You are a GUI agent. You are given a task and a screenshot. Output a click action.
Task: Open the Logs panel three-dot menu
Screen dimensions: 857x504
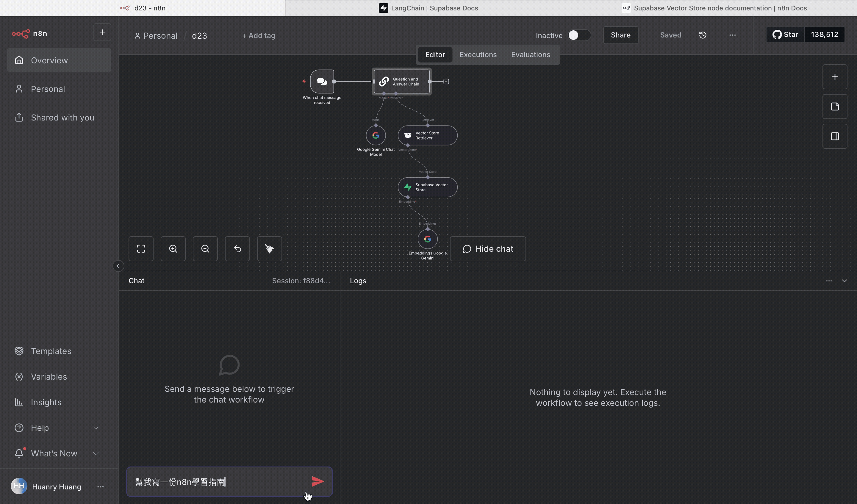829,281
